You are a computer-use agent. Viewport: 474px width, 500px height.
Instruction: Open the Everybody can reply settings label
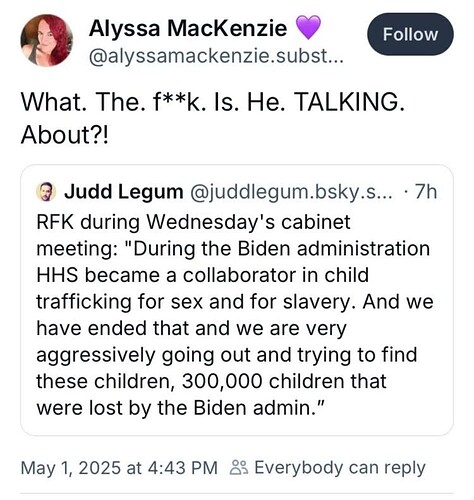(x=340, y=467)
